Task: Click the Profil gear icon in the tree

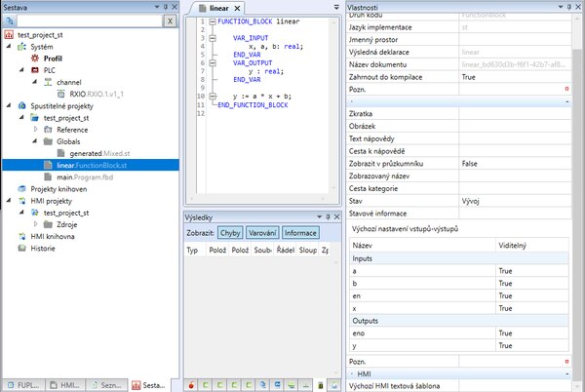Action: coord(35,59)
